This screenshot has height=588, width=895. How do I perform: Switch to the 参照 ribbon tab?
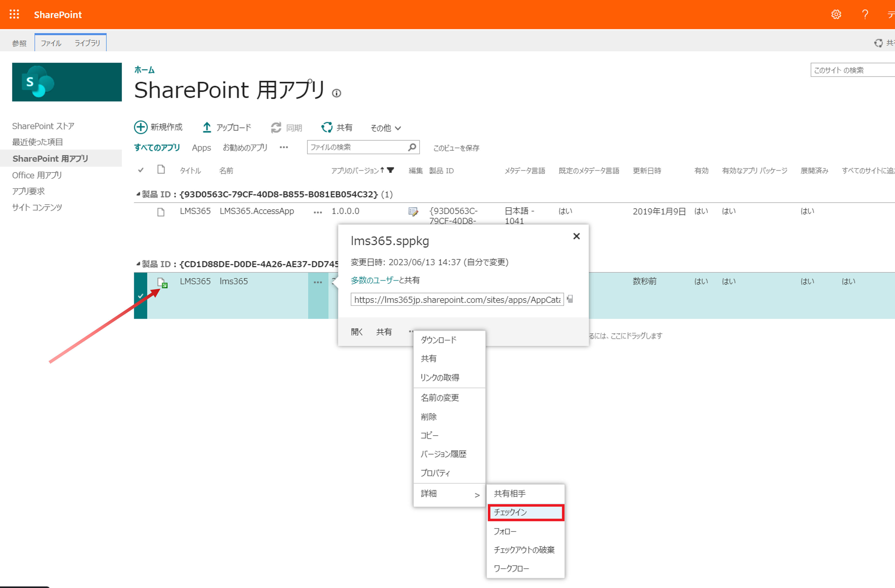[x=19, y=43]
